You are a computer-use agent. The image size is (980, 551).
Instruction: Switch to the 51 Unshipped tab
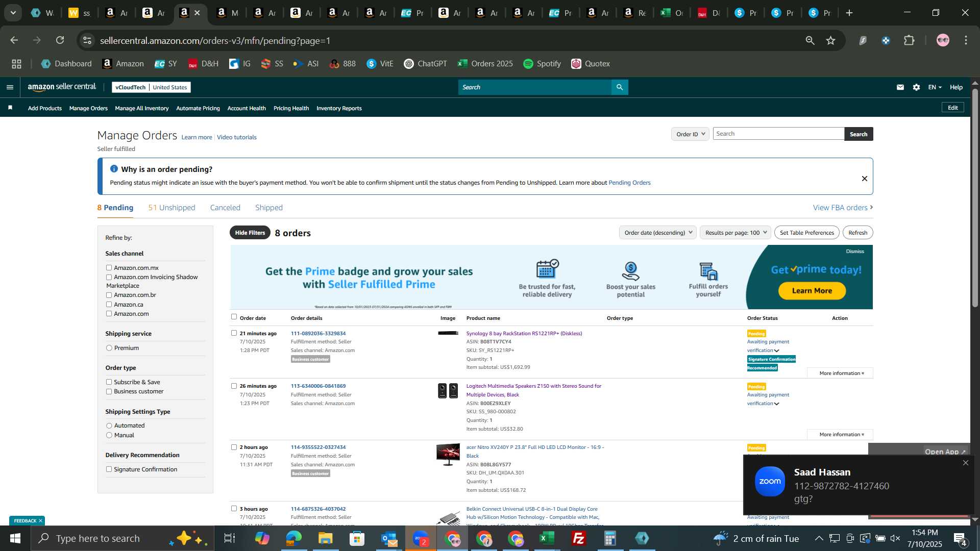pyautogui.click(x=171, y=208)
